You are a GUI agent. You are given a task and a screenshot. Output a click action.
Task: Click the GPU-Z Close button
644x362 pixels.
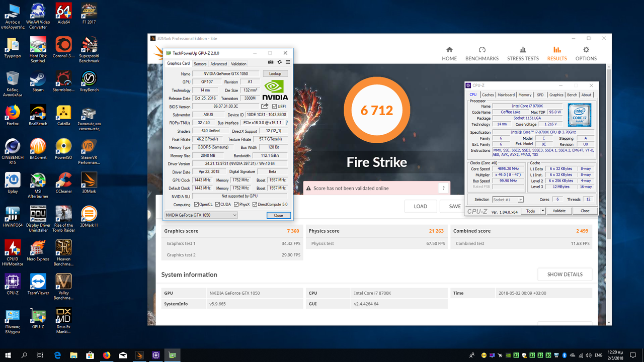[278, 215]
